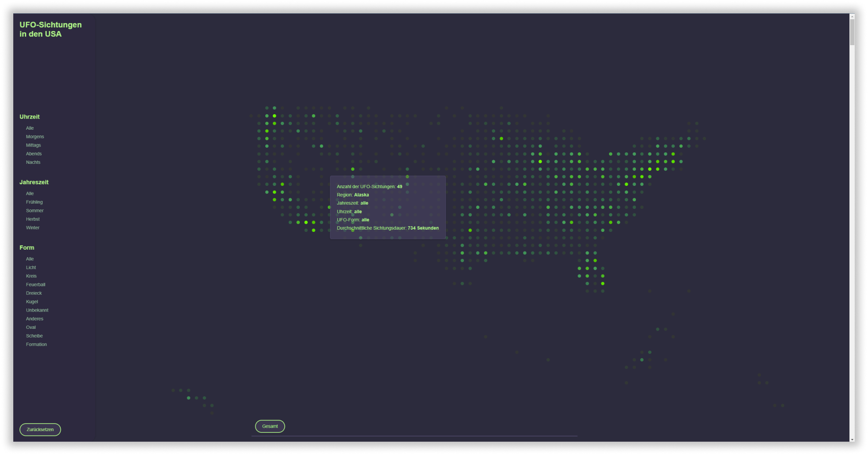Select Herbst under Jahreszeit

[x=32, y=219]
